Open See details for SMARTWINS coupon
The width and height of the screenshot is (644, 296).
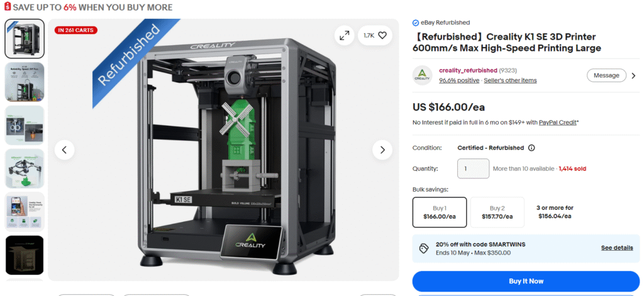(x=617, y=248)
